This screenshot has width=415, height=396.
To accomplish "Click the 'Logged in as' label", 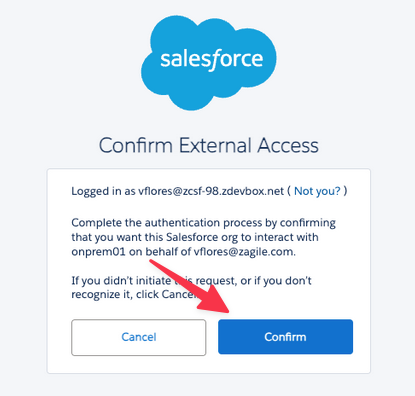I will [103, 191].
